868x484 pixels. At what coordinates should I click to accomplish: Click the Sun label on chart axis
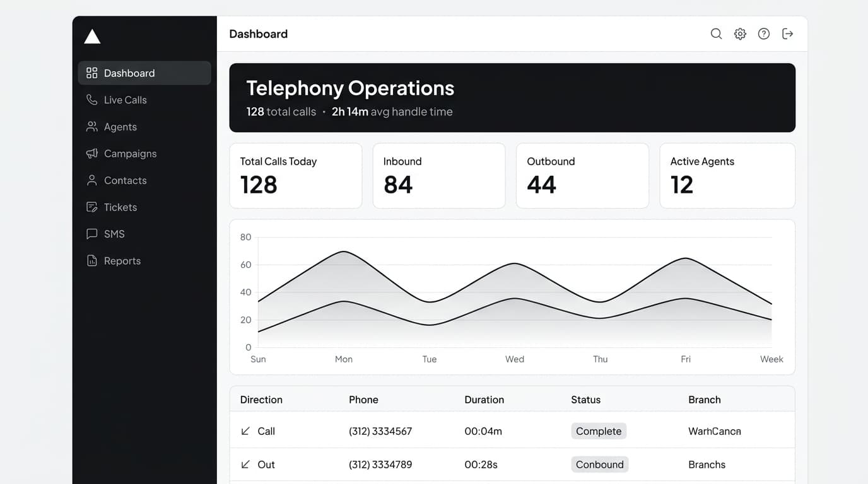point(258,359)
